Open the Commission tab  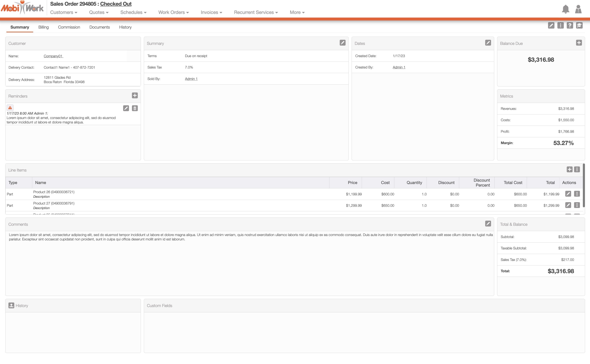pyautogui.click(x=69, y=27)
